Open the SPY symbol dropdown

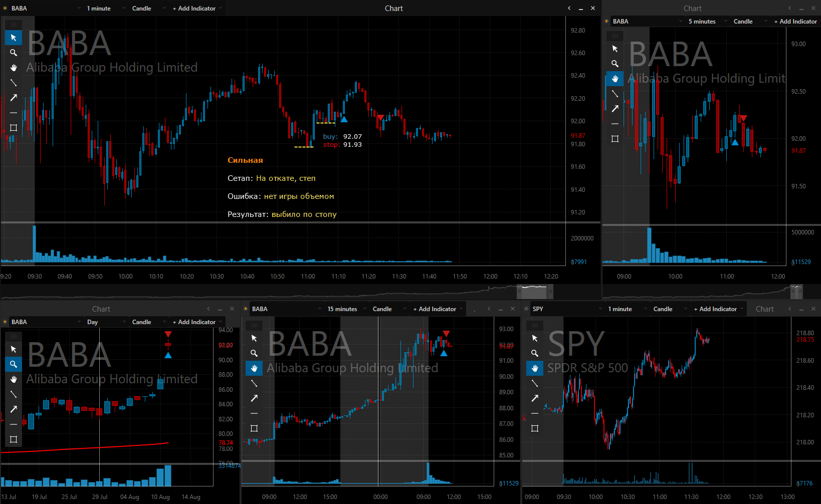tap(566, 309)
